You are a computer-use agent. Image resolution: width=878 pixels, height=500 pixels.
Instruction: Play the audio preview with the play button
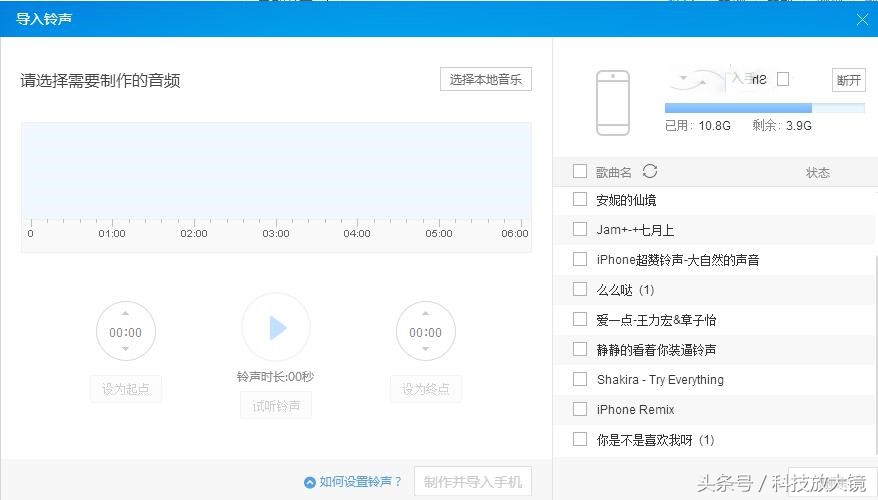(276, 328)
